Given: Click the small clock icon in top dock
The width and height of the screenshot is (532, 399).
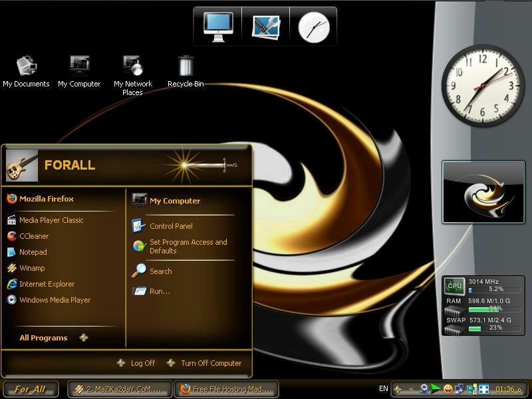Looking at the screenshot, I should pos(314,27).
